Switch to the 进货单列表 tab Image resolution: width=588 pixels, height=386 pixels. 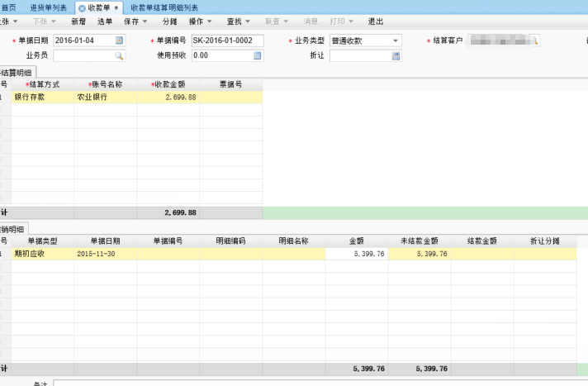(x=48, y=7)
